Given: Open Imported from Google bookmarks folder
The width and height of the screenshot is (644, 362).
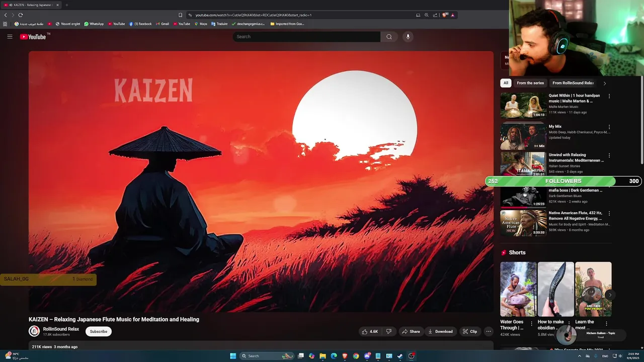Looking at the screenshot, I should pyautogui.click(x=287, y=24).
